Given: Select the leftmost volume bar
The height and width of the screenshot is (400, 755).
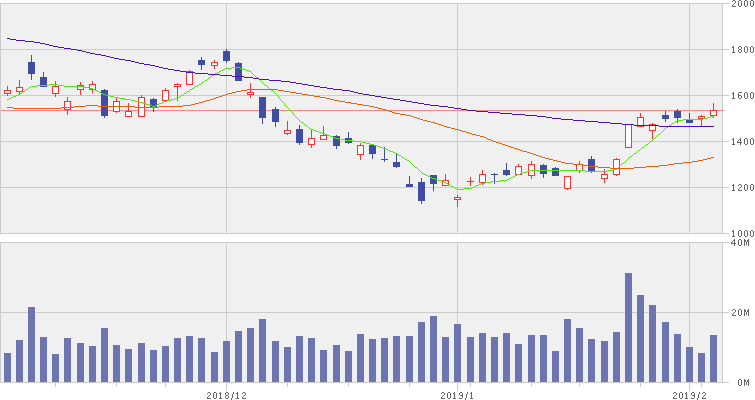Looking at the screenshot, I should [x=8, y=367].
